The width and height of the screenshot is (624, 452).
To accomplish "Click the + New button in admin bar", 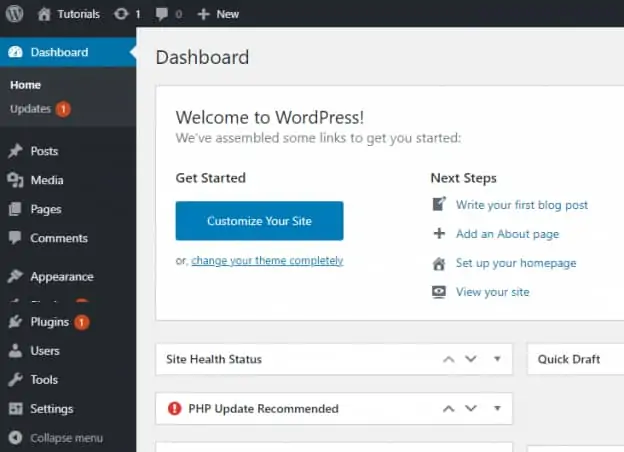I will point(218,14).
